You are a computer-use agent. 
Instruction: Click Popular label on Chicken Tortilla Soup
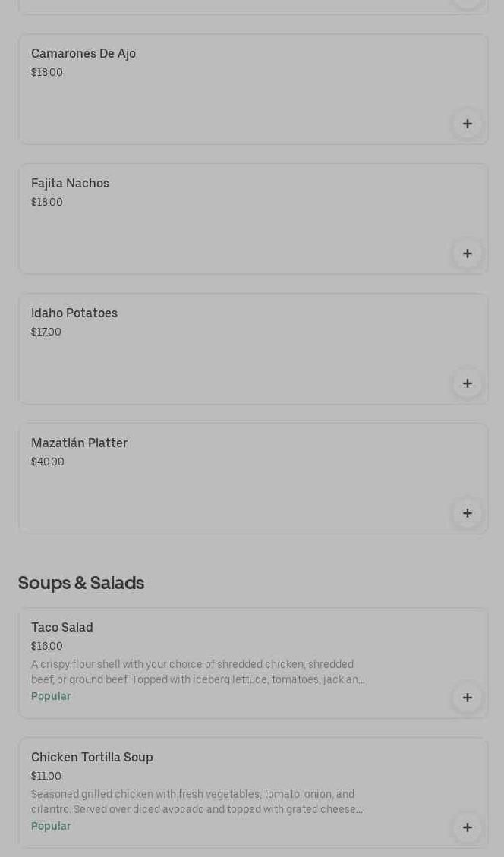point(51,826)
